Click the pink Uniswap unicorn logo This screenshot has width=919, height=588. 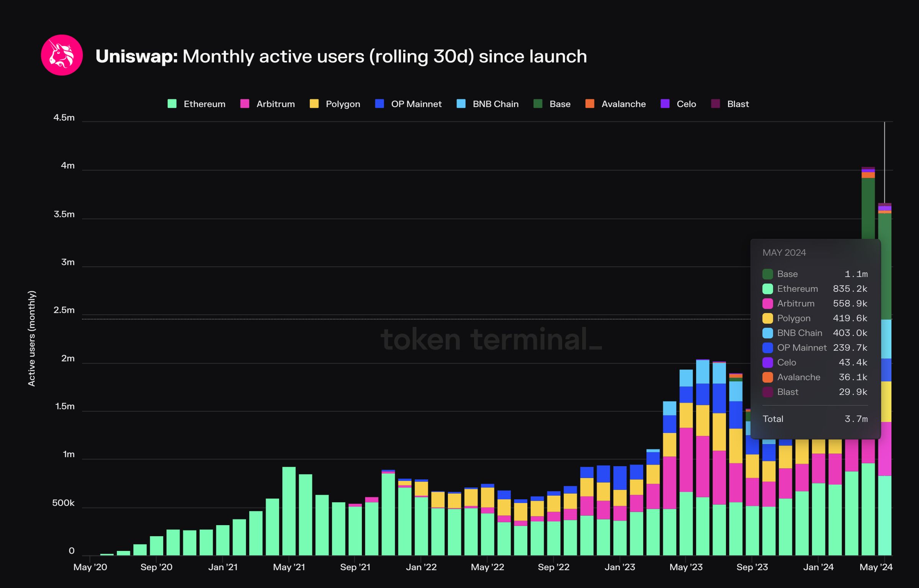62,55
